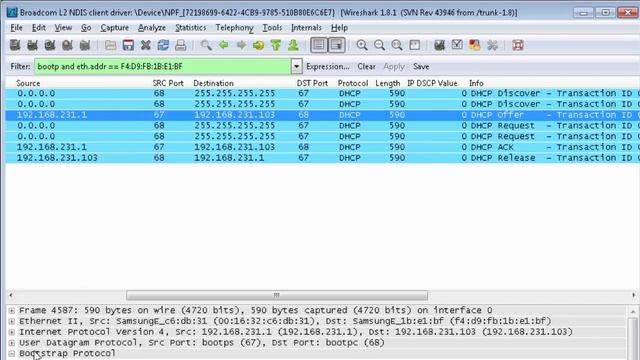Go to specific packet icon
The height and width of the screenshot is (360, 640).
click(258, 45)
